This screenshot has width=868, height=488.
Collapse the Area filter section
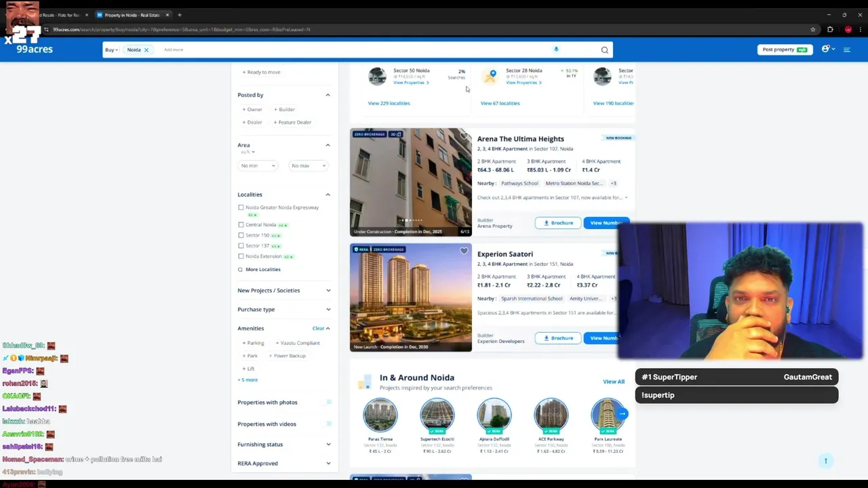point(328,145)
